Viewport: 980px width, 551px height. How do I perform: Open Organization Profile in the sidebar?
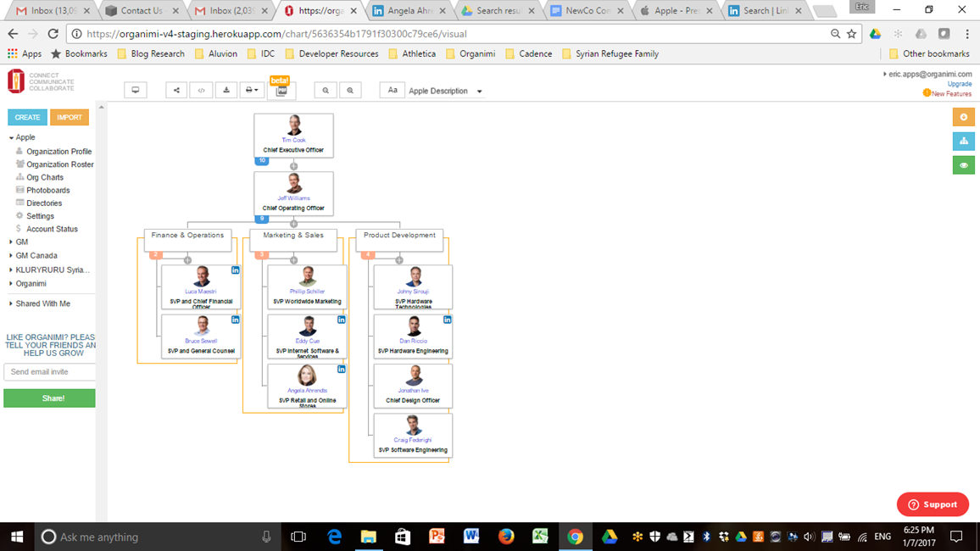click(58, 151)
